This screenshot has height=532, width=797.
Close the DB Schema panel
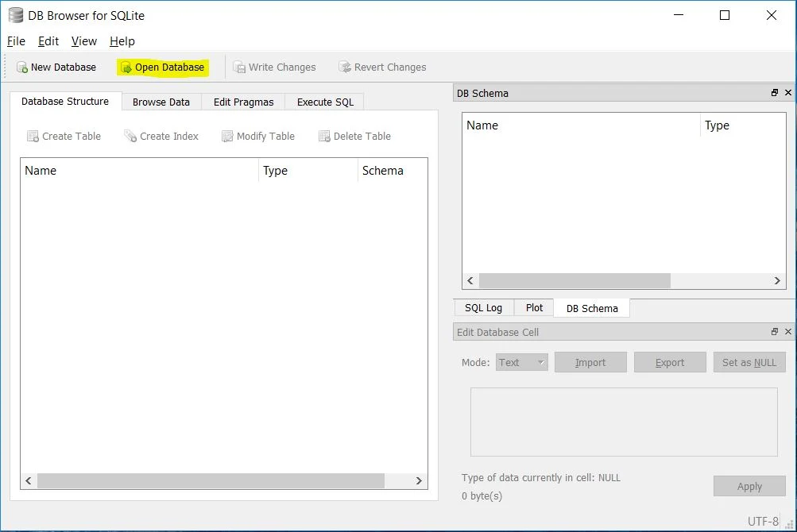787,92
